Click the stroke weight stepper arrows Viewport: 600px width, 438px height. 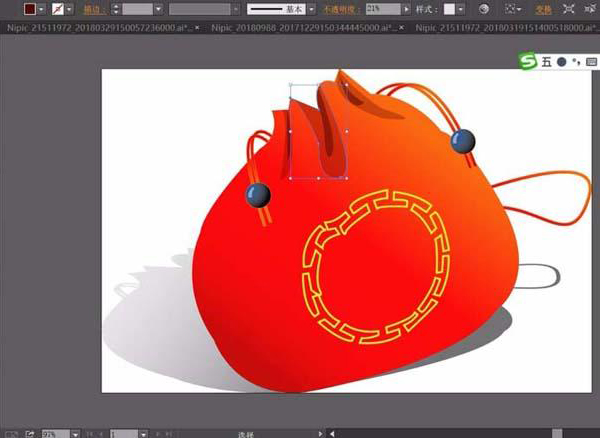[117, 8]
